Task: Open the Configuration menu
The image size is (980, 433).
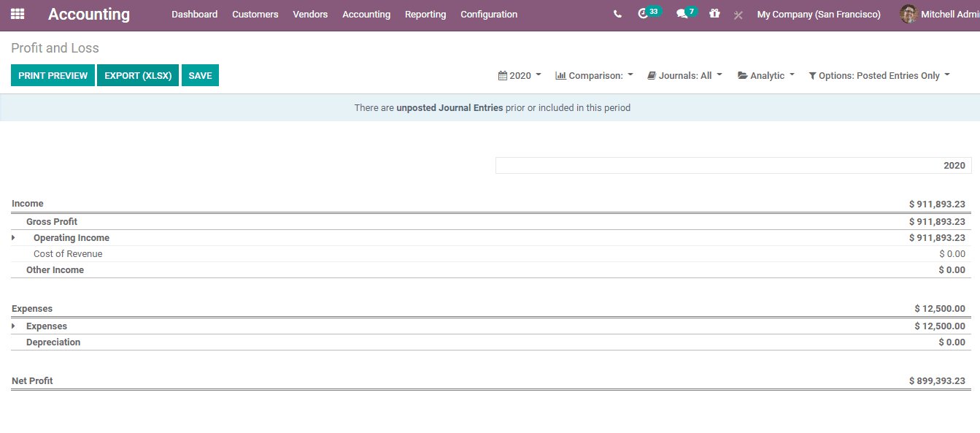Action: pyautogui.click(x=489, y=14)
